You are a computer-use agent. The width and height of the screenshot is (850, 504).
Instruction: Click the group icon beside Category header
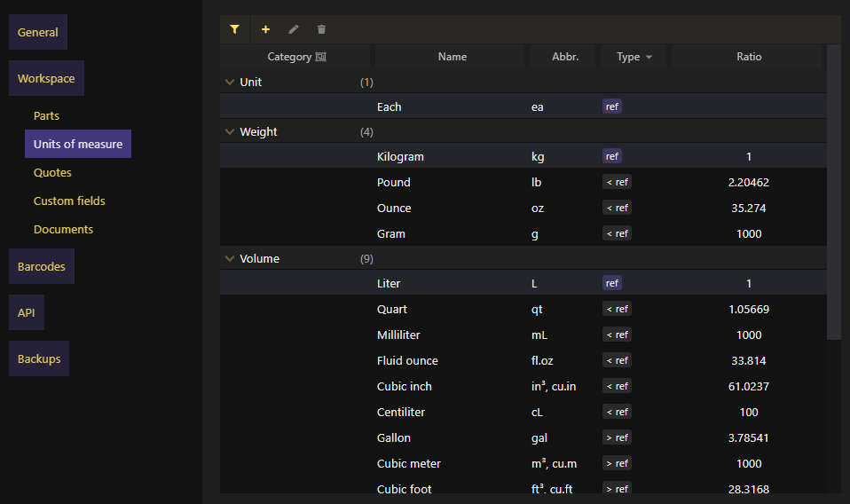[x=321, y=57]
